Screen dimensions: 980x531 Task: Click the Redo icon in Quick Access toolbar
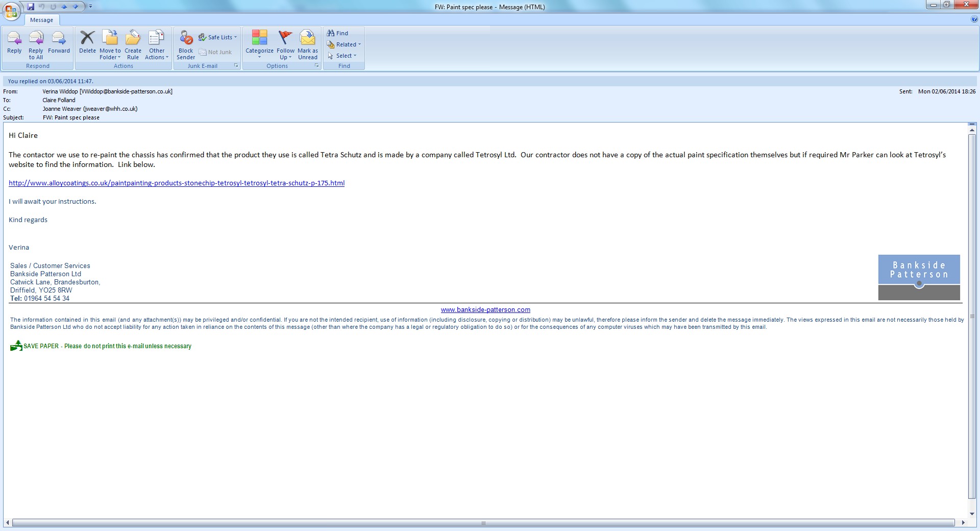53,7
